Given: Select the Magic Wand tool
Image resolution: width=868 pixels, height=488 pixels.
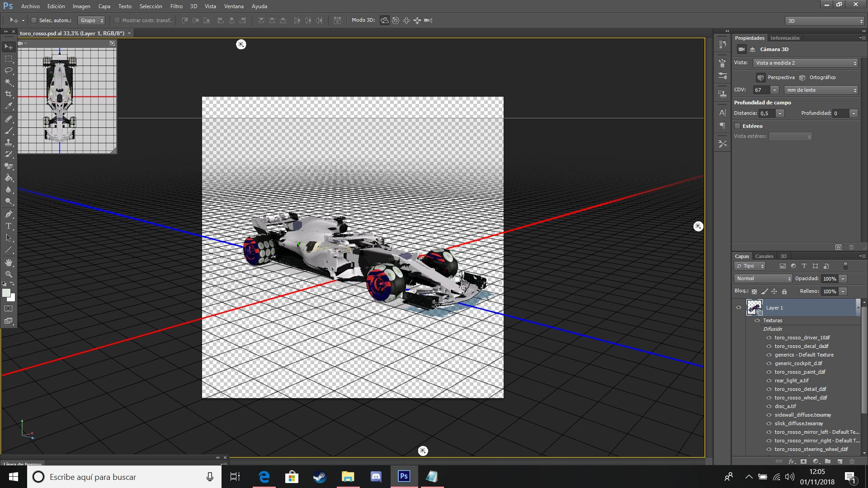Looking at the screenshot, I should [9, 82].
